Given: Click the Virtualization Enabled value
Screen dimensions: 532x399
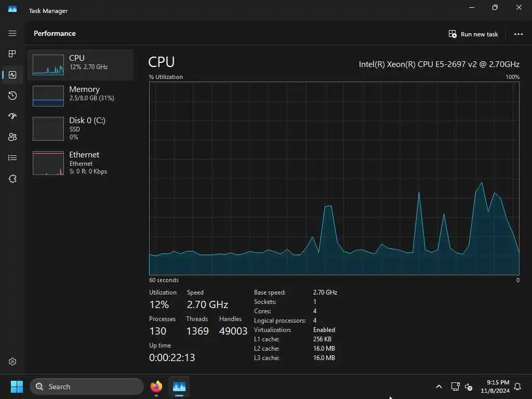Looking at the screenshot, I should click(324, 330).
